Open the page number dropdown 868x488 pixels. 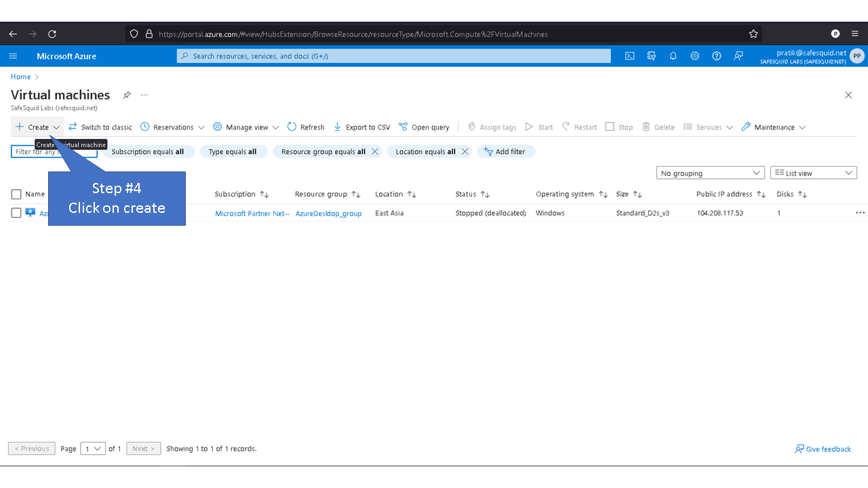coord(93,449)
